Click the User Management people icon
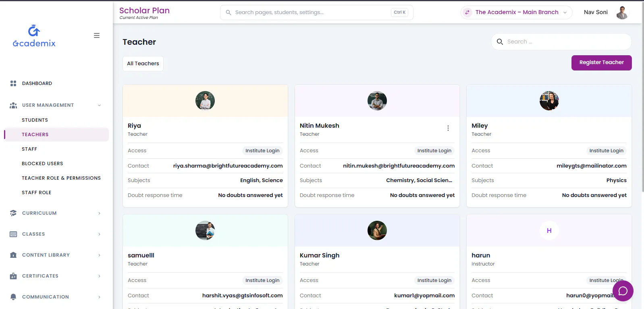The height and width of the screenshot is (309, 644). pyautogui.click(x=13, y=105)
